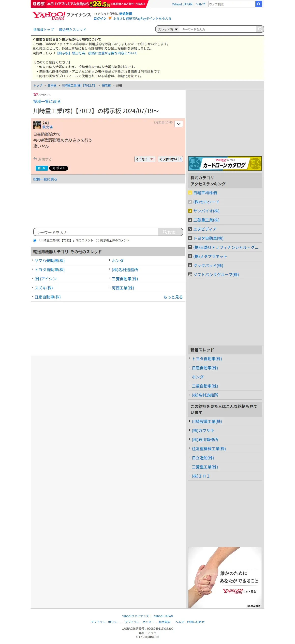Open (株)アイシン thread link
The image size is (295, 644).
pos(45,279)
